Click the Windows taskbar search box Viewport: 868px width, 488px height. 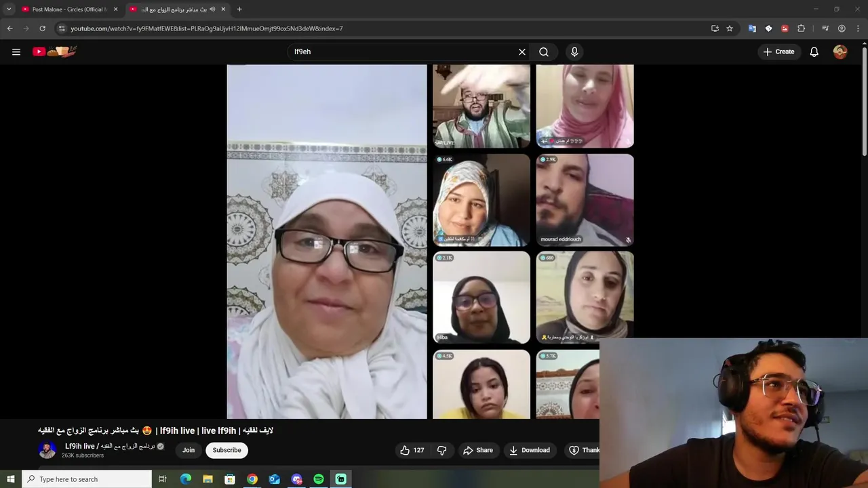pos(87,479)
